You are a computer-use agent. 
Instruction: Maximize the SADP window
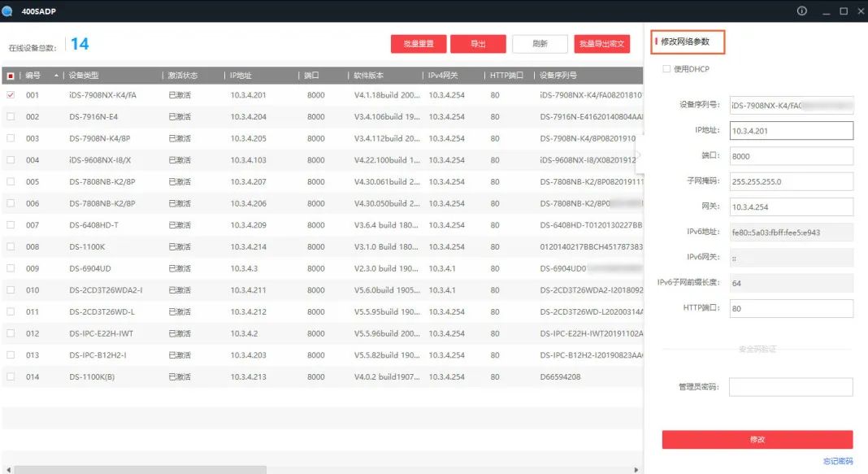(x=844, y=11)
